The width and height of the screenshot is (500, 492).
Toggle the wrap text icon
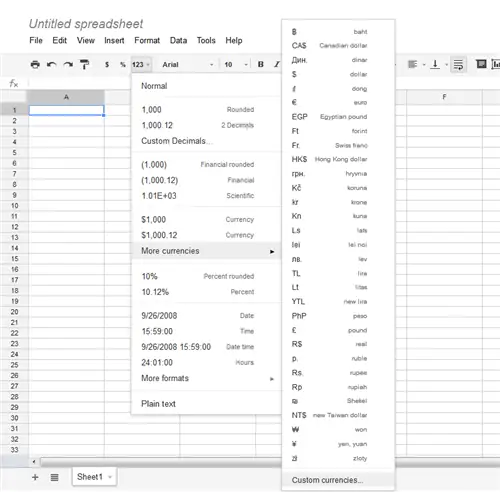tap(458, 64)
